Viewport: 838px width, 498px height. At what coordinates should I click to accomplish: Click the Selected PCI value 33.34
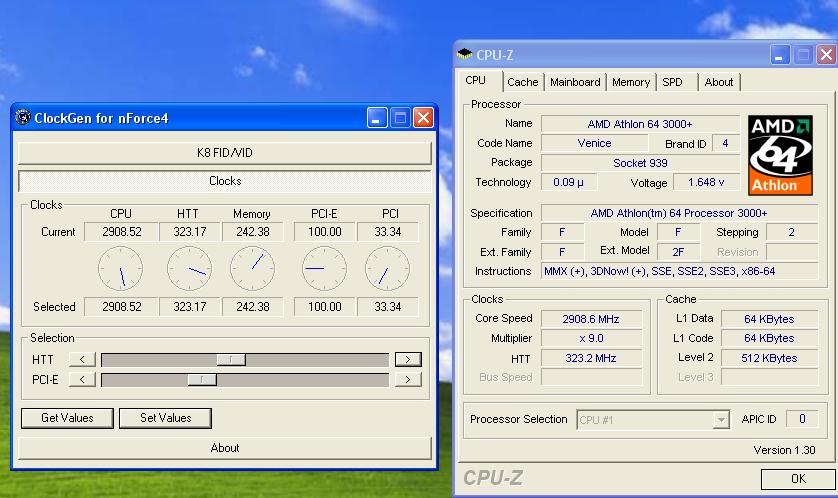point(387,307)
